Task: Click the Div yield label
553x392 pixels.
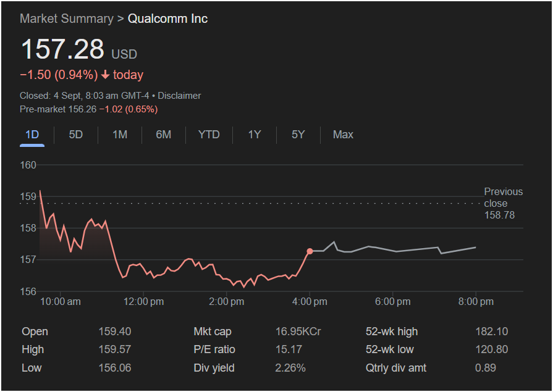Action: pos(214,368)
